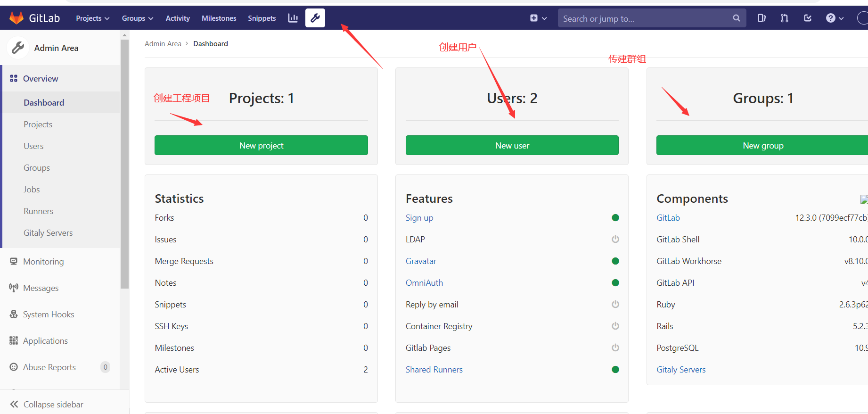The width and height of the screenshot is (868, 414).
Task: Click Admin Area breadcrumb link
Action: pos(163,43)
